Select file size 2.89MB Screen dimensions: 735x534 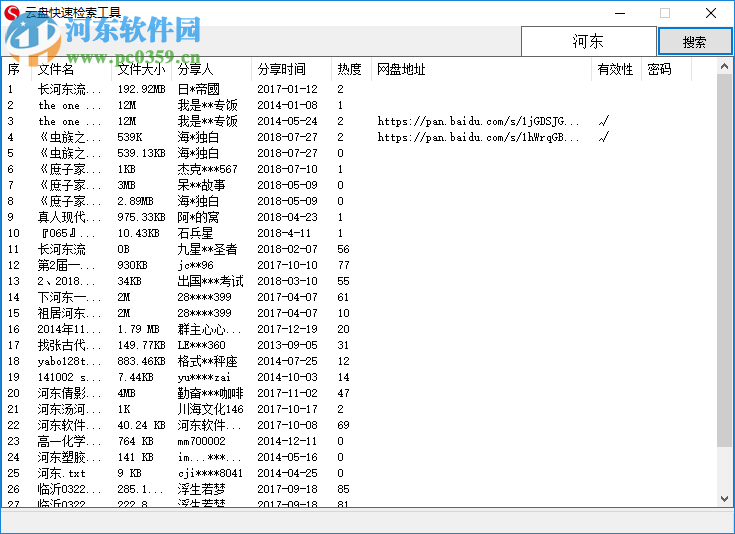(135, 201)
